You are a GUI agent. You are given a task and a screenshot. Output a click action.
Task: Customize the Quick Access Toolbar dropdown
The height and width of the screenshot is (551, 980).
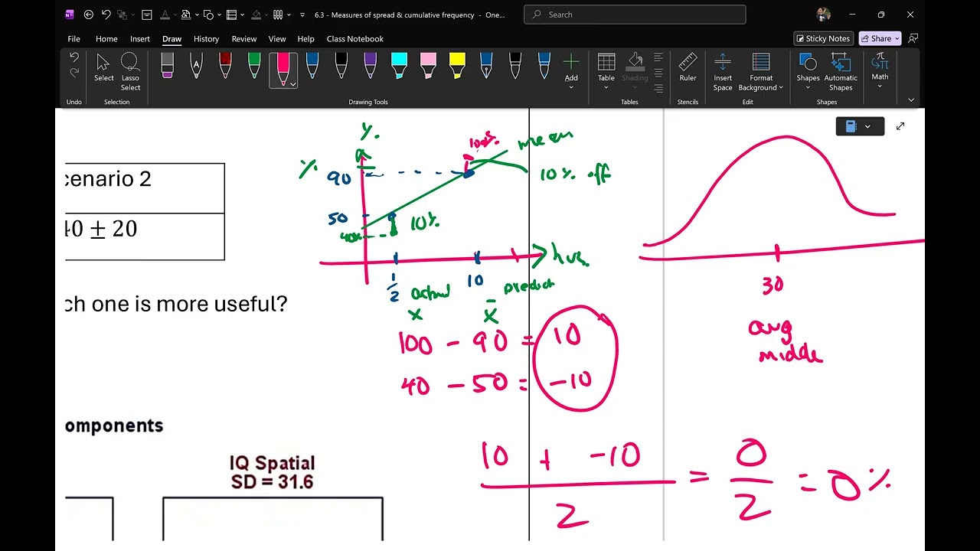[x=302, y=15]
